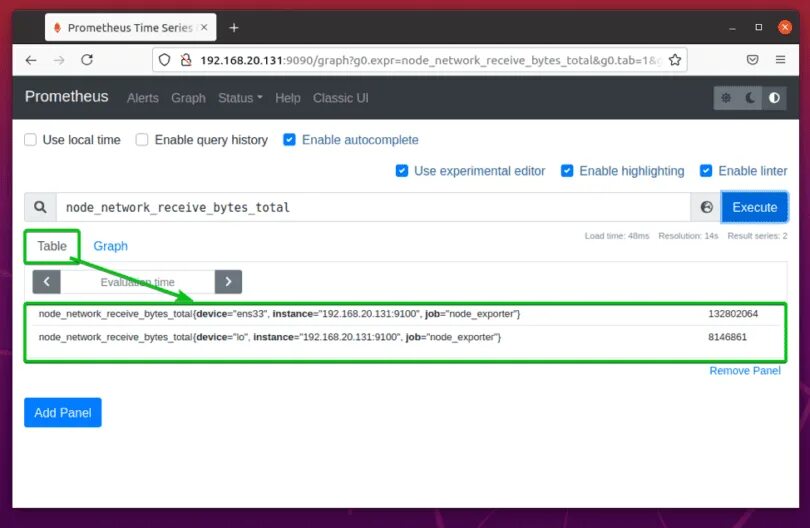This screenshot has height=528, width=810.
Task: Click the Remove Panel link
Action: coord(744,370)
